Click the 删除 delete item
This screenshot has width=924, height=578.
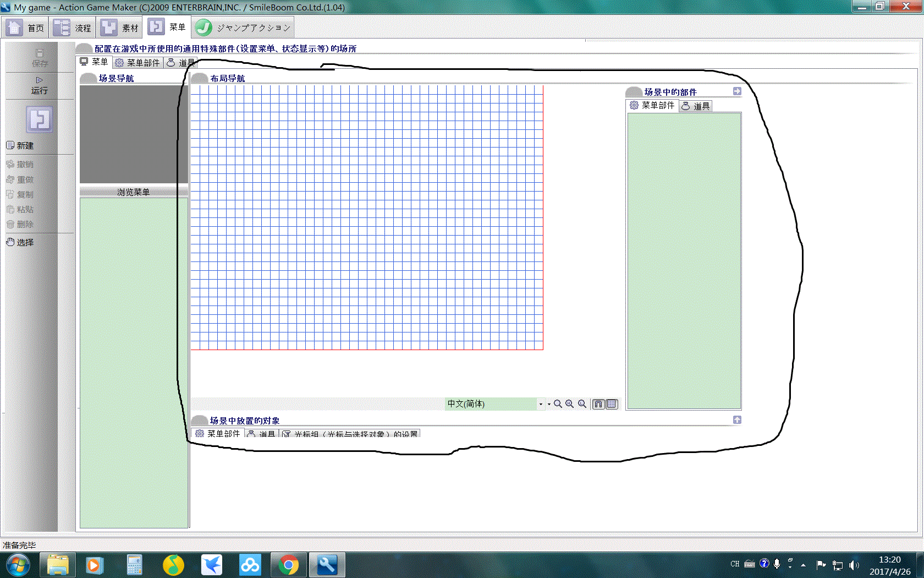20,224
